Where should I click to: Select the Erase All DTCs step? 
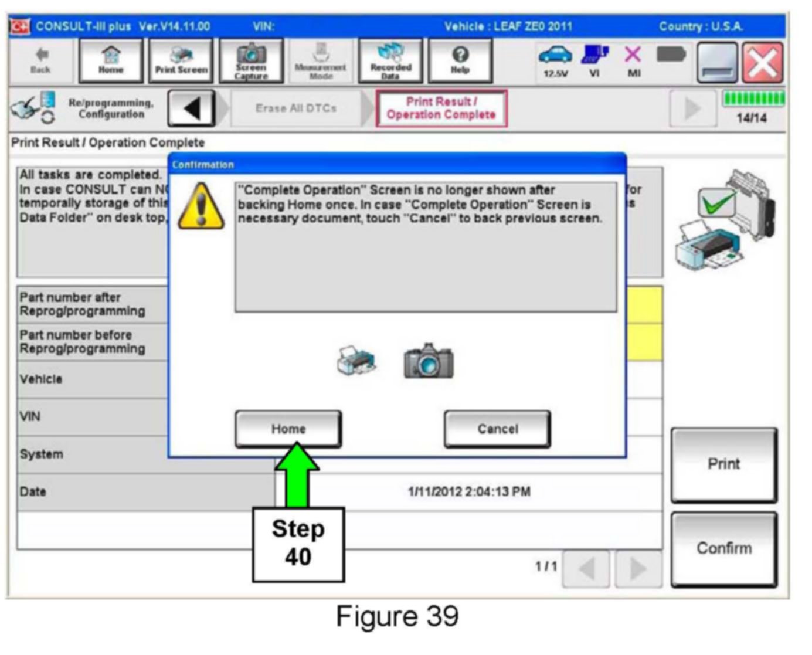(x=296, y=108)
